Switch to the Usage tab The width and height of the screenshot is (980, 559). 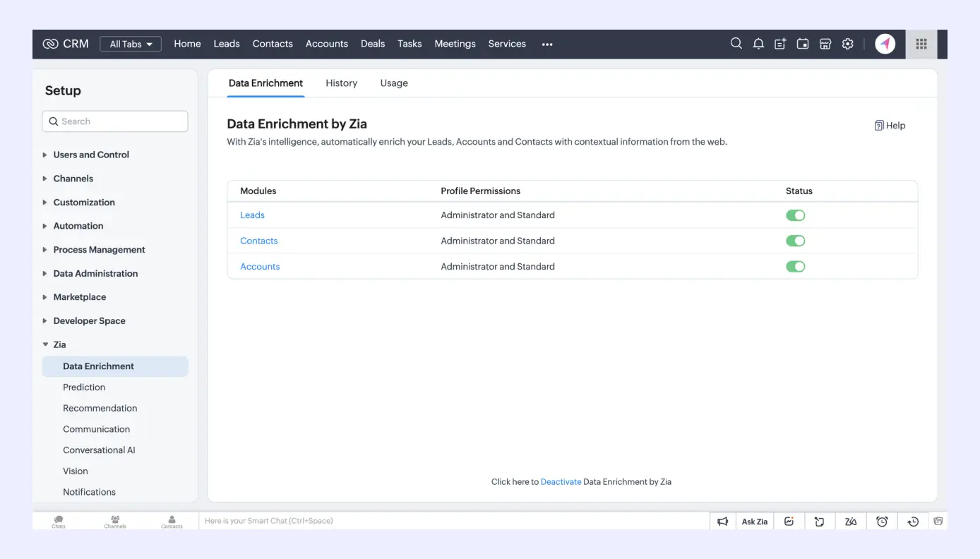click(x=394, y=83)
